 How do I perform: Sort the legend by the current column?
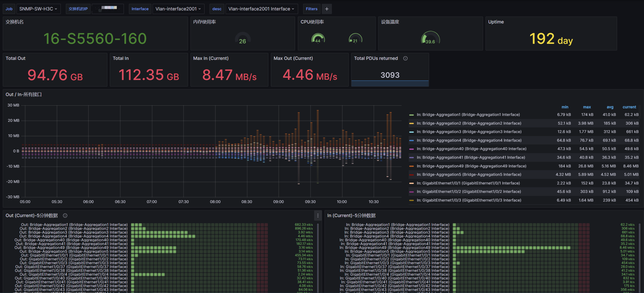629,107
